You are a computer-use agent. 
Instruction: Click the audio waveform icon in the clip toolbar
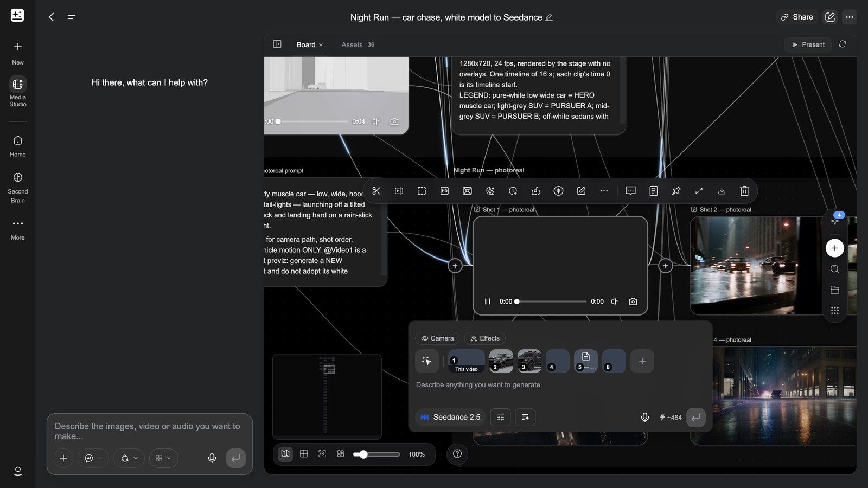[x=558, y=191]
